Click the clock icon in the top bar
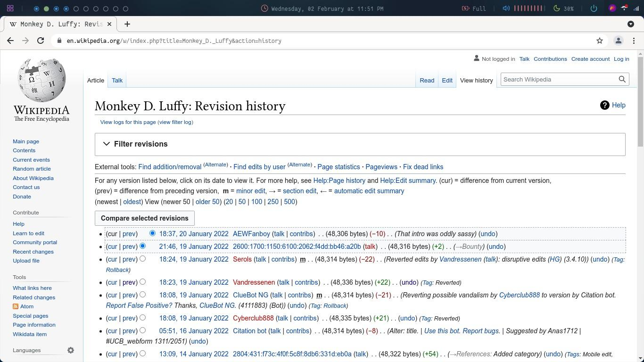 (265, 8)
